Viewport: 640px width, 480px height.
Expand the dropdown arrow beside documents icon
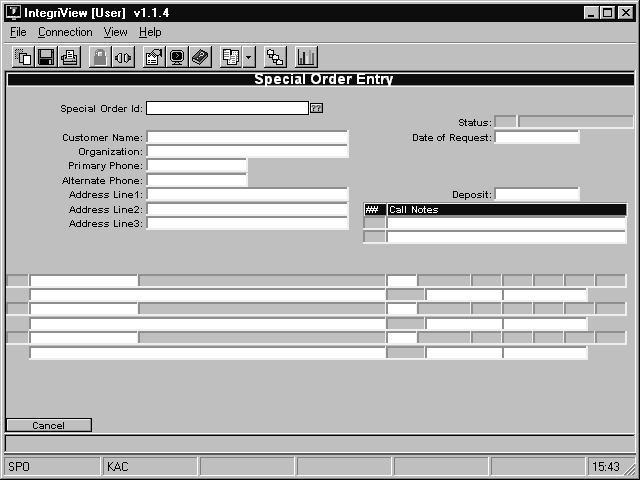tap(249, 57)
